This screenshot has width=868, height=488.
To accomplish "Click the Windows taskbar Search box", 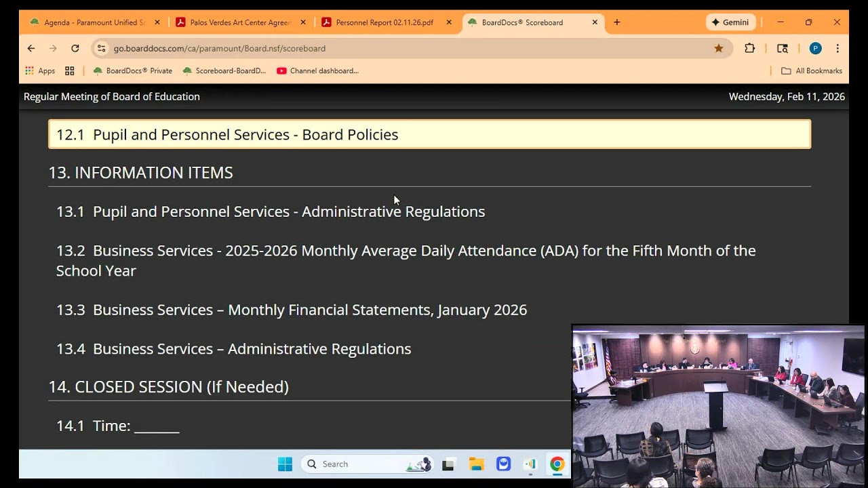I will (366, 464).
